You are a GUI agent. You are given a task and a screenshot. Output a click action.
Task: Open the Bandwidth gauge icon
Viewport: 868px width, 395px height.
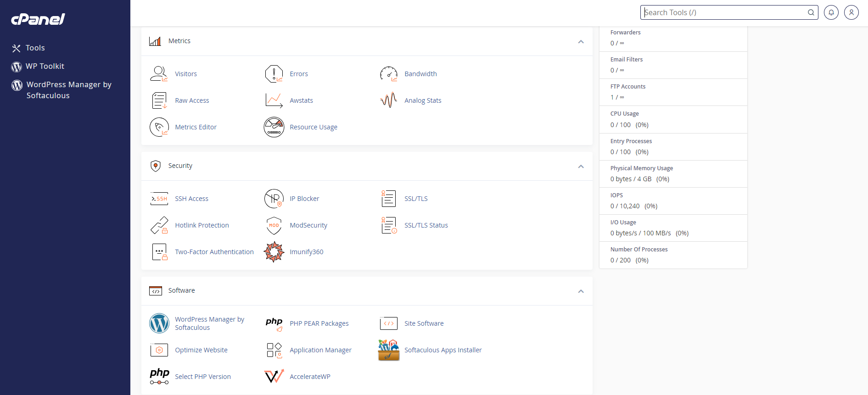(x=389, y=74)
